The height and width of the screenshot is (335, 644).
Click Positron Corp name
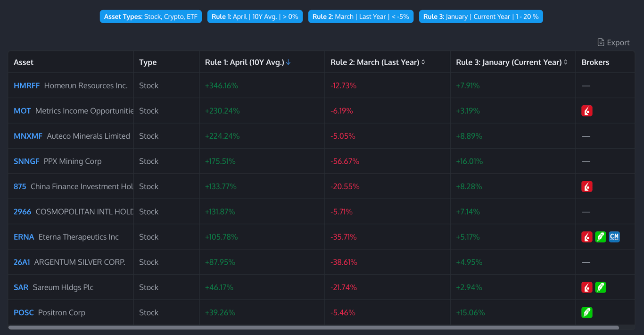(x=62, y=312)
